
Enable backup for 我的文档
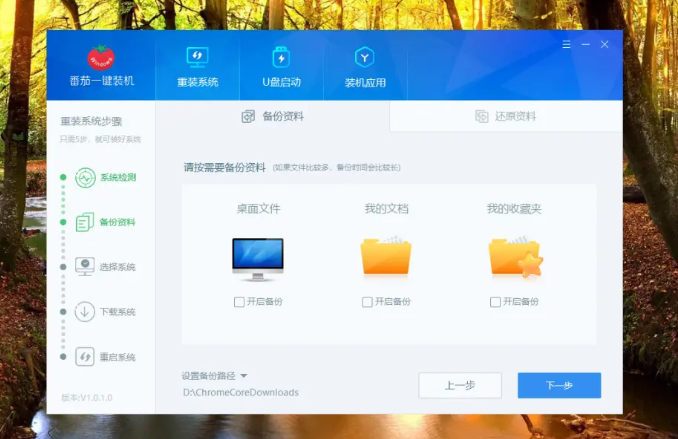pos(367,302)
